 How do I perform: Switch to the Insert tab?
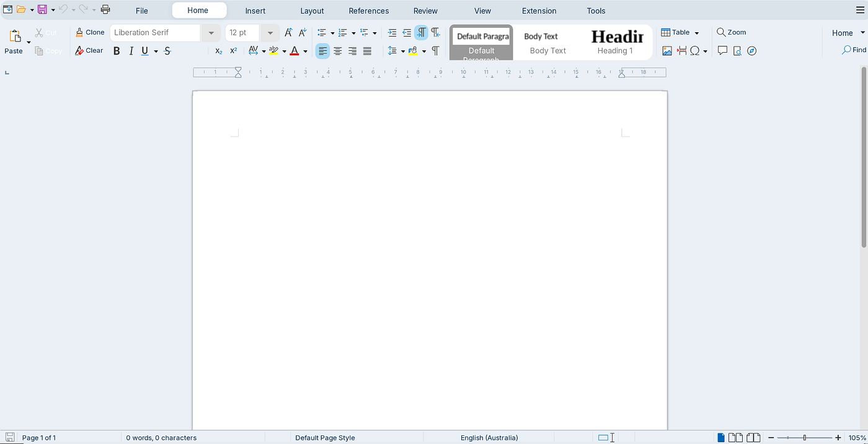255,11
